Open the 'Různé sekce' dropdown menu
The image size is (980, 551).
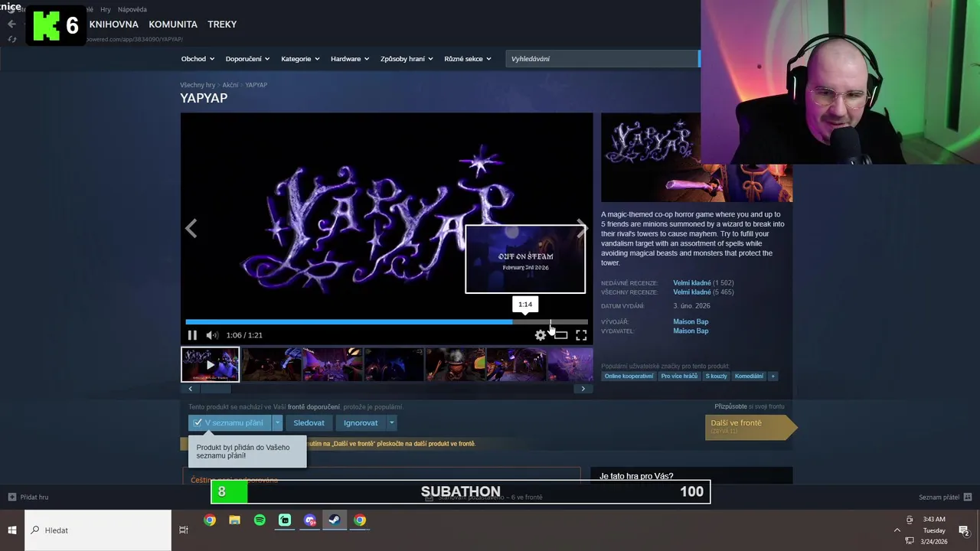click(x=468, y=59)
